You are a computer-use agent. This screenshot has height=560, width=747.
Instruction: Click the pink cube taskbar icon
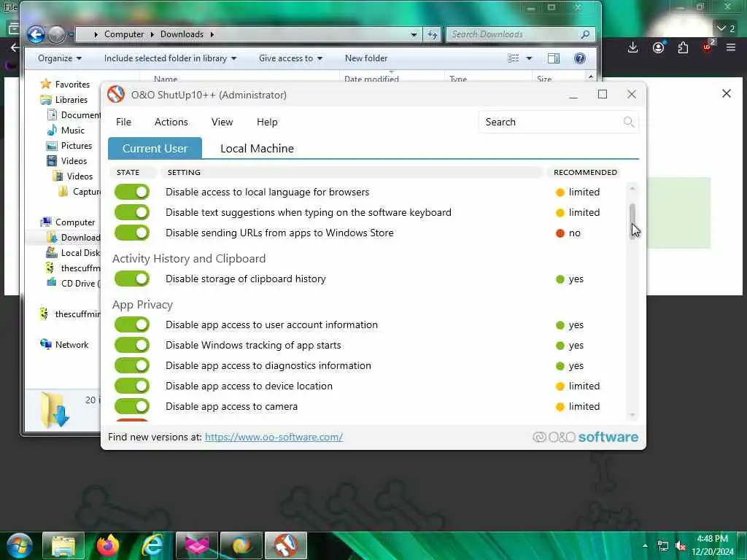(197, 545)
